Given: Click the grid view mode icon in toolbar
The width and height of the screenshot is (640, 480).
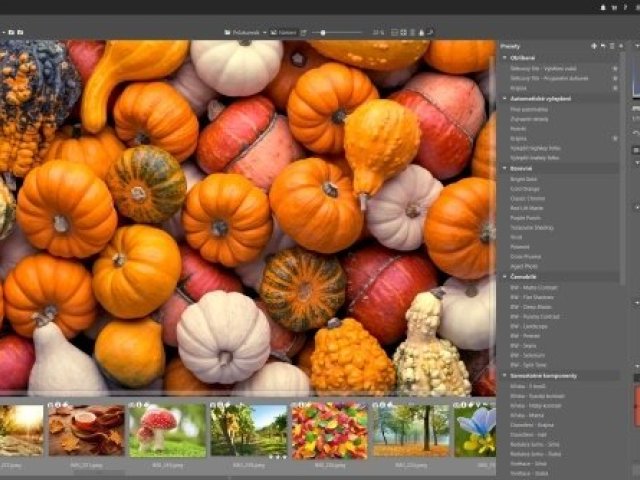Looking at the screenshot, I should tap(403, 32).
